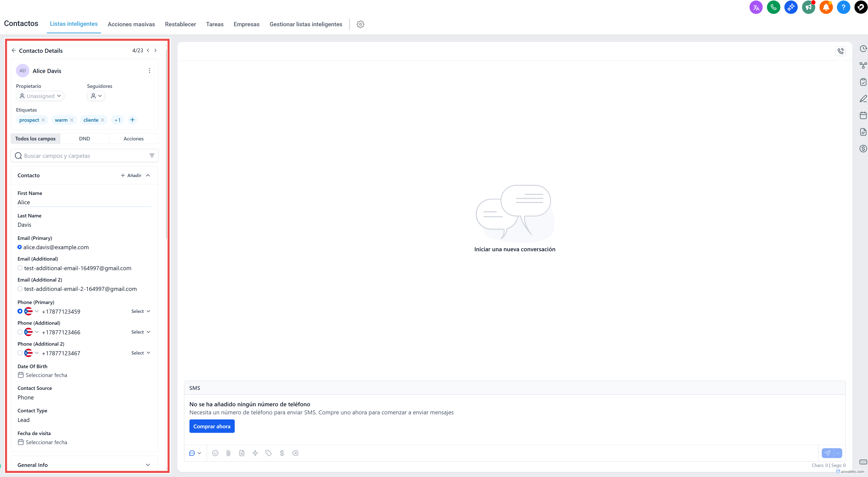Click Añadir in the Contacto section
Image resolution: width=868 pixels, height=477 pixels.
(131, 175)
